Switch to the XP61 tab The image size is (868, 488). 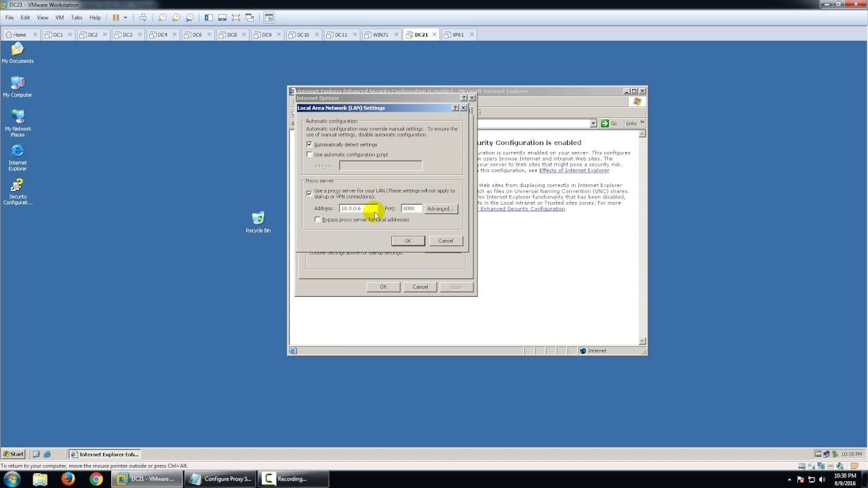(x=458, y=35)
